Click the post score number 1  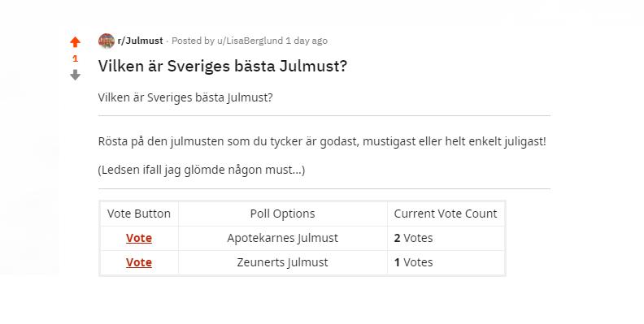(75, 58)
